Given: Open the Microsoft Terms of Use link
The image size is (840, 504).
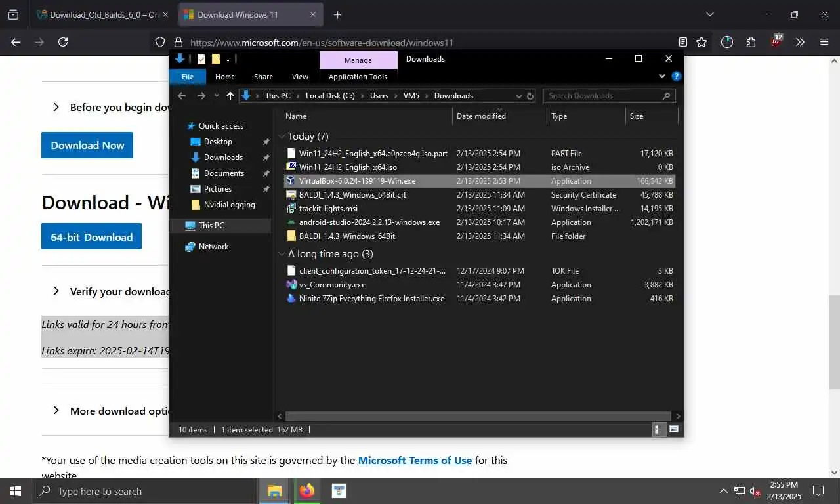Looking at the screenshot, I should pos(415,460).
